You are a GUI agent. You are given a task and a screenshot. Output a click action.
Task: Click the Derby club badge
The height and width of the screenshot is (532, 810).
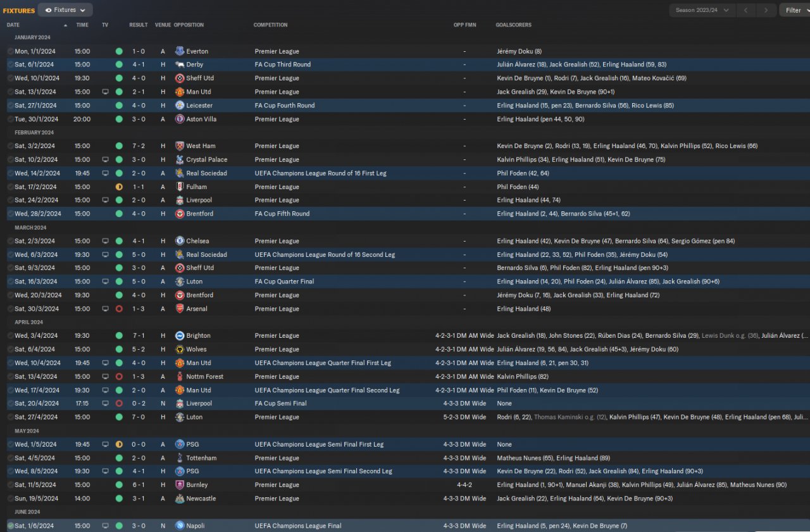[x=180, y=65]
